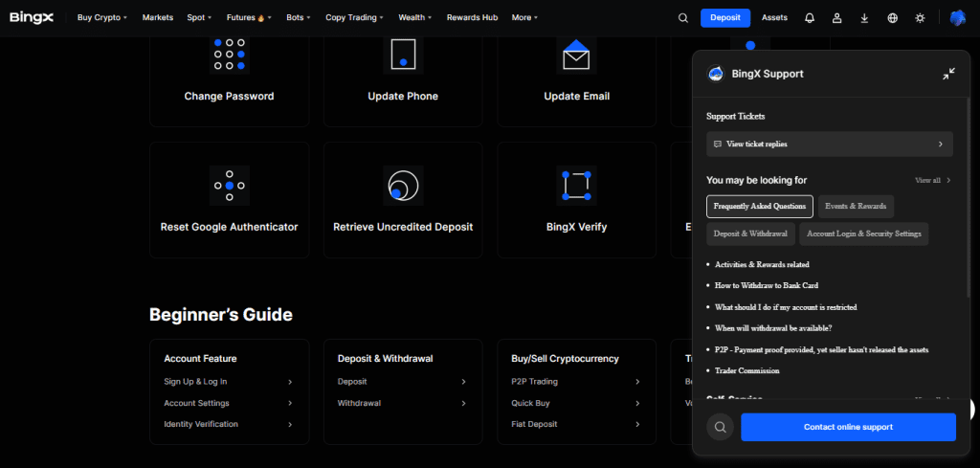
Task: Open Retrieve Uncredited Deposit card title
Action: (403, 227)
